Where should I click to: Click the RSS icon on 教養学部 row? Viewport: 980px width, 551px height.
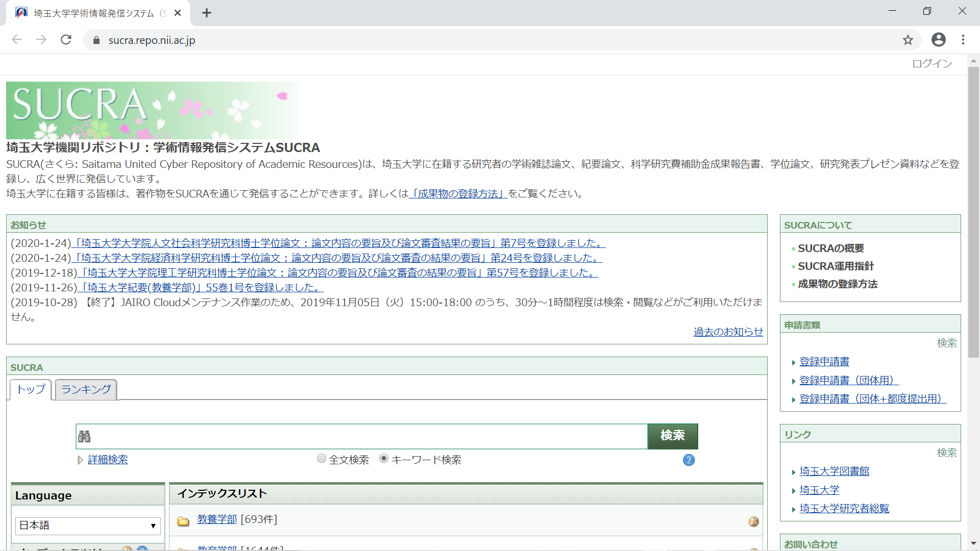pos(753,521)
